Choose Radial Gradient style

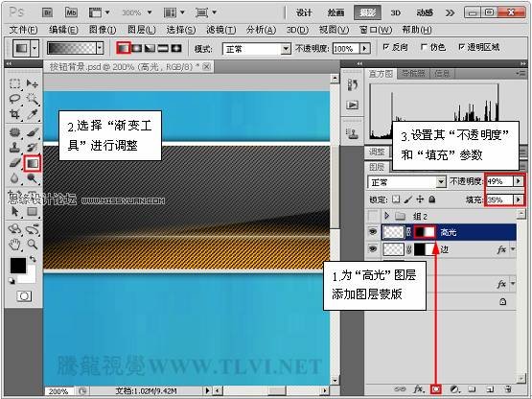(137, 48)
